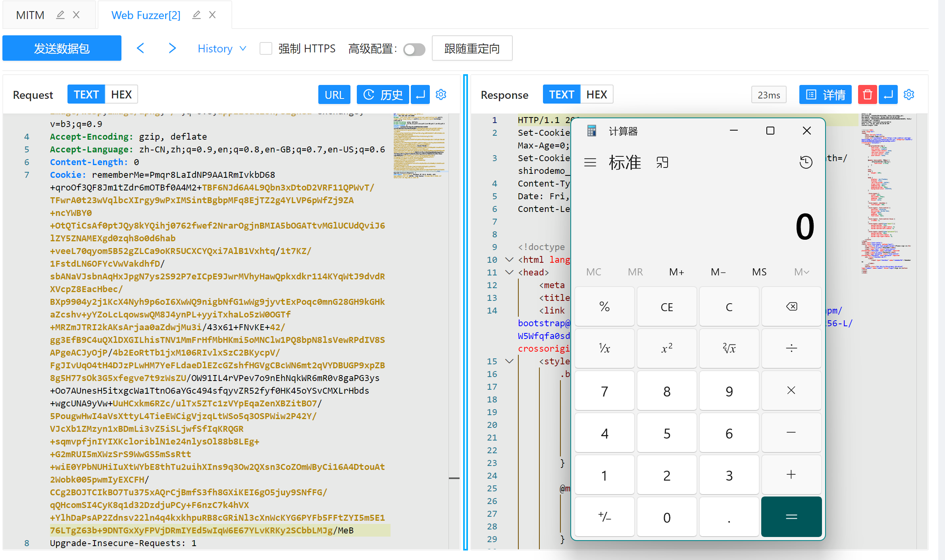
Task: Minimize the 计算器 Calculator window
Action: [x=734, y=131]
